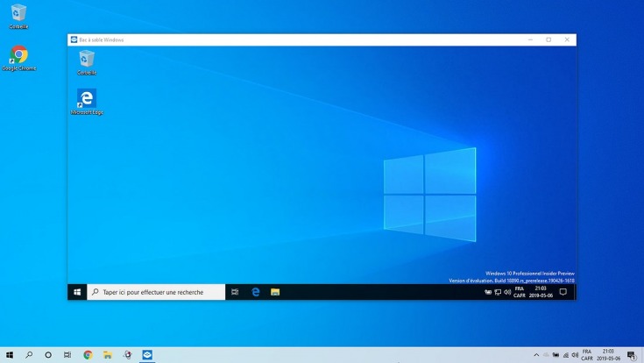Select the Windows Sandbox host taskbar icon
The width and height of the screenshot is (644, 363).
point(147,355)
